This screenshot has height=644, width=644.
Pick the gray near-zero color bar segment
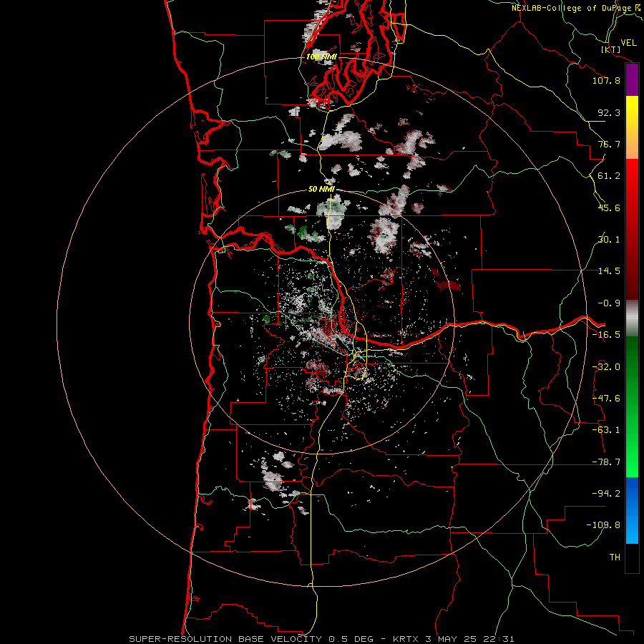[632, 318]
